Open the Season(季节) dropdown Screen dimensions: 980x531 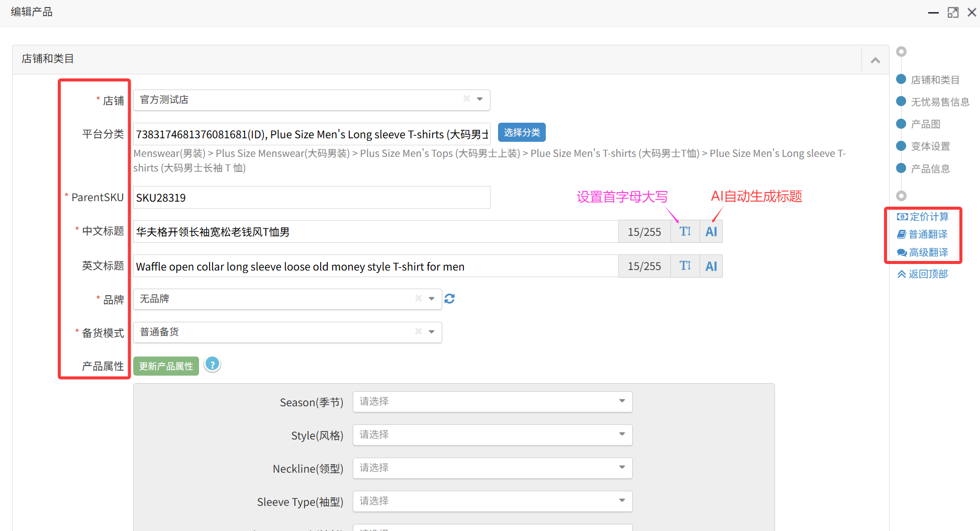[x=492, y=401]
